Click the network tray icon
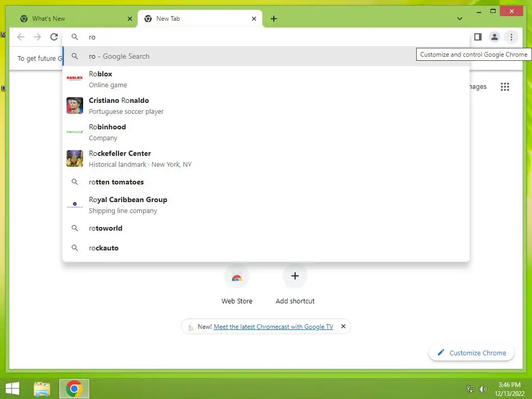Image resolution: width=532 pixels, height=399 pixels. pyautogui.click(x=471, y=389)
